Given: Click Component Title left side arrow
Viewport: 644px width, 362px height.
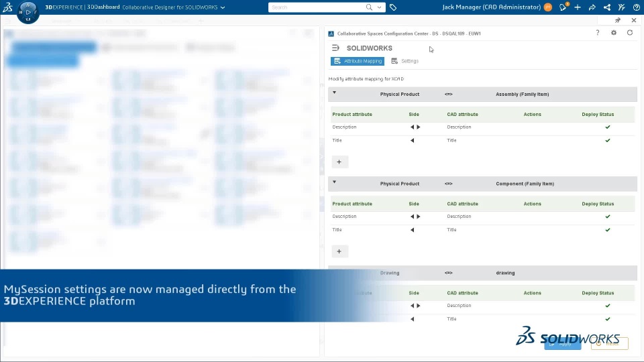Looking at the screenshot, I should click(x=413, y=230).
